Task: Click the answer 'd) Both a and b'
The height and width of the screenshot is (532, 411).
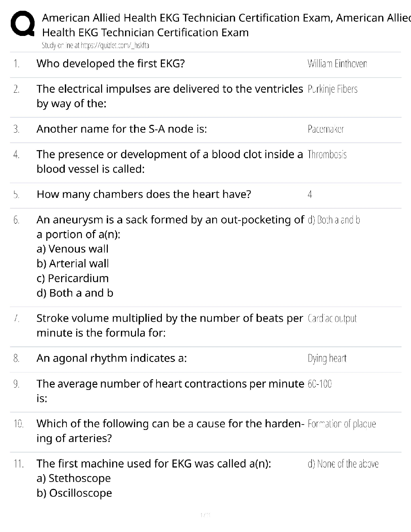Action: 334,220
